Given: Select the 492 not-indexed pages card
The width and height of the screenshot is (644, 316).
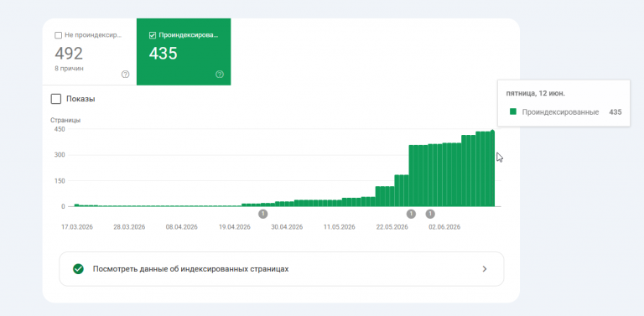Looking at the screenshot, I should [90, 52].
